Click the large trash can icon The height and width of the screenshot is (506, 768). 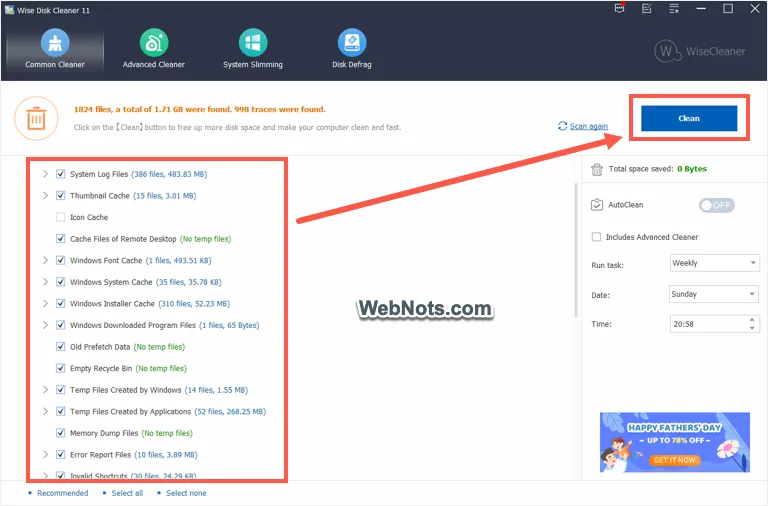[36, 119]
